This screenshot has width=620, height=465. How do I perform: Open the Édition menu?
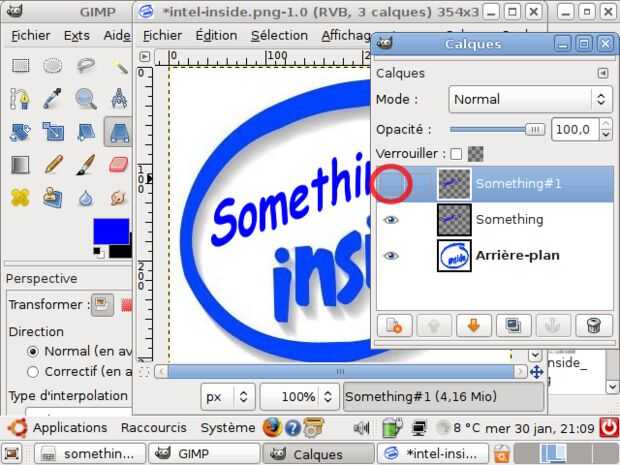coord(216,36)
